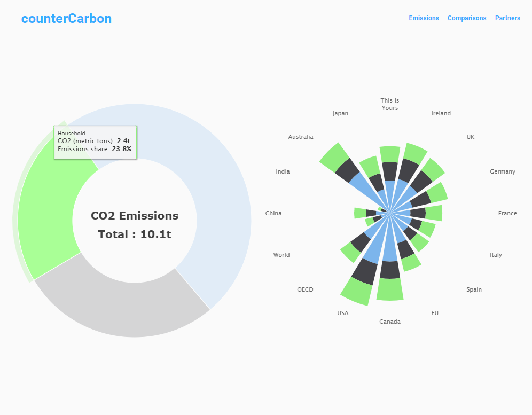The width and height of the screenshot is (532, 415).
Task: Click the China chart label
Action: point(273,213)
